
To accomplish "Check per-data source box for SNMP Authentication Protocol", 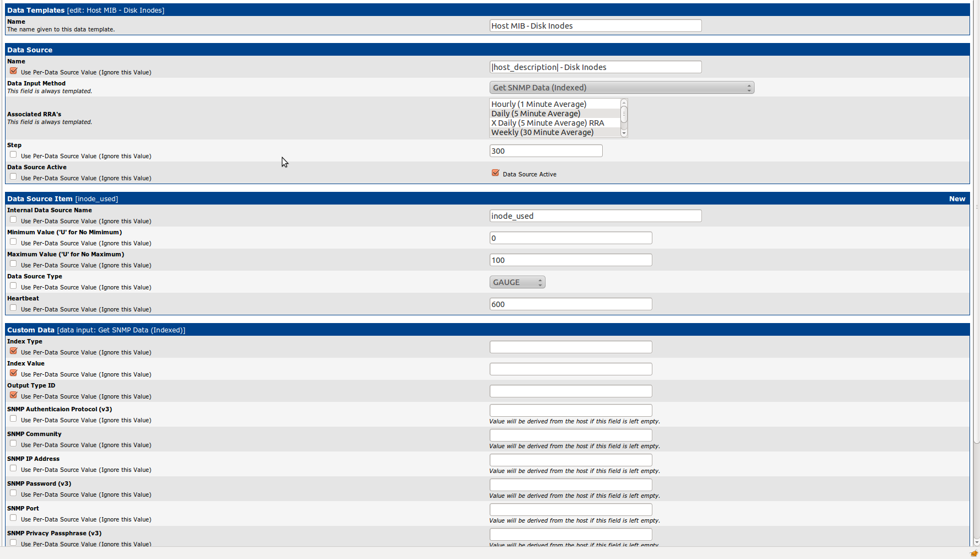I will pos(13,419).
